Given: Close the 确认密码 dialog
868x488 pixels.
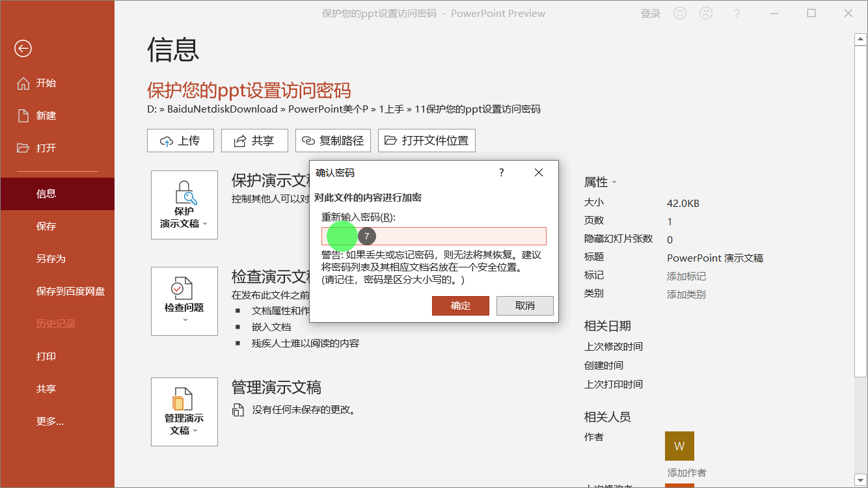Looking at the screenshot, I should pyautogui.click(x=539, y=172).
